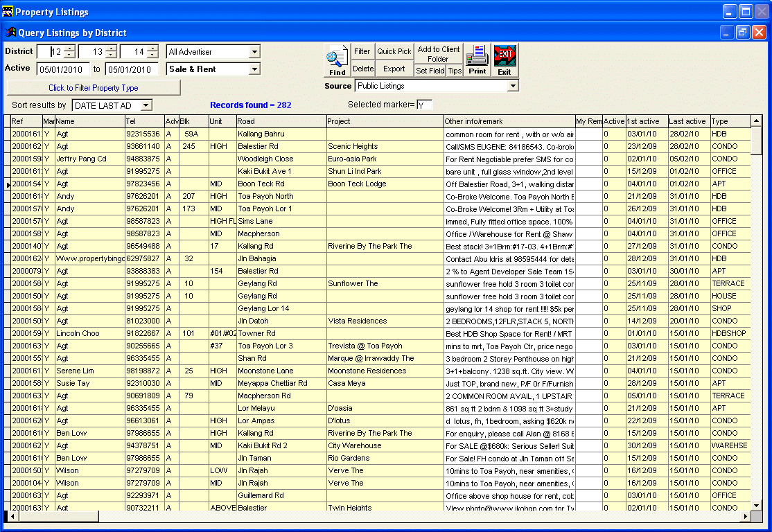Click the Guillemard Rd road cell
This screenshot has width=772, height=532.
[x=281, y=495]
